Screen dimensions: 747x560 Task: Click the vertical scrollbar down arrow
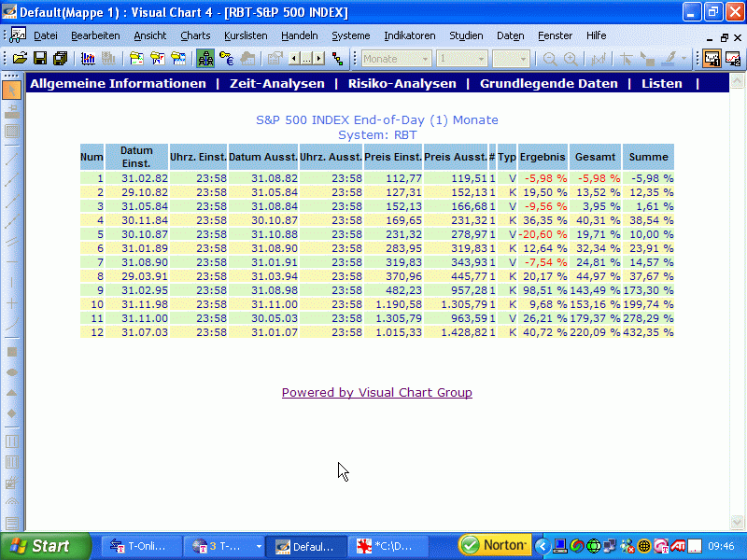pos(738,523)
